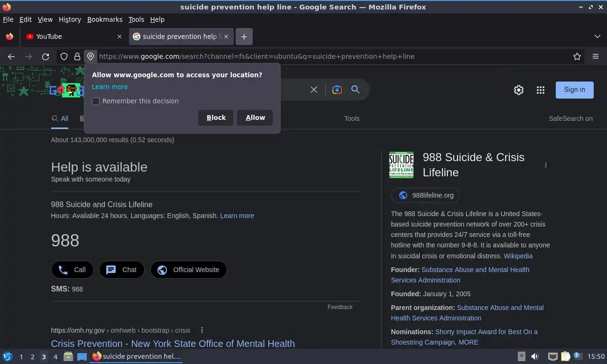Image resolution: width=607 pixels, height=364 pixels.
Task: Clear the search box with X icon
Action: coord(314,90)
